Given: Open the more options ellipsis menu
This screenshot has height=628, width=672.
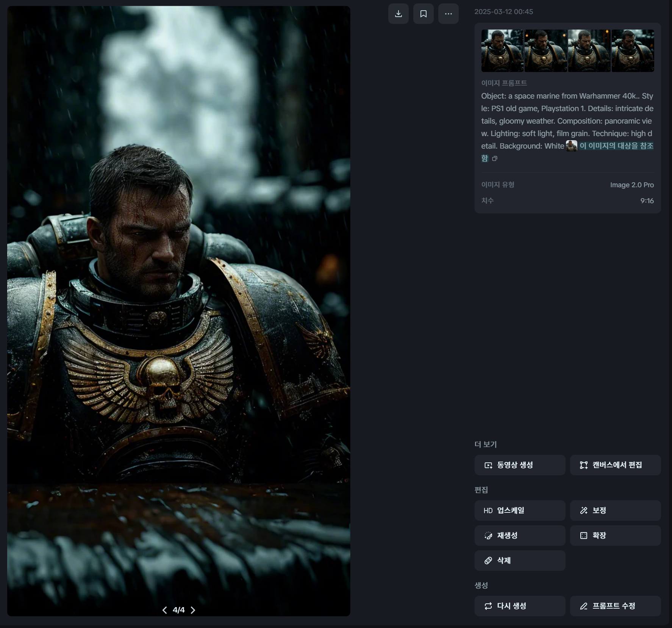Looking at the screenshot, I should 448,14.
